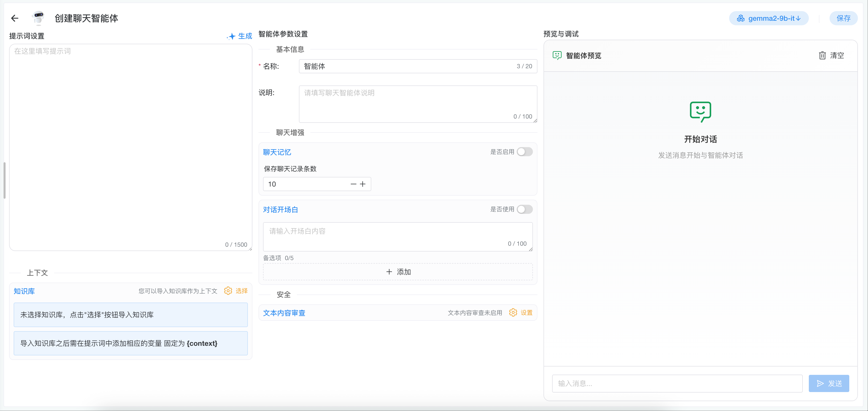Toggle the conversation opener switch
The width and height of the screenshot is (868, 411).
tap(524, 209)
